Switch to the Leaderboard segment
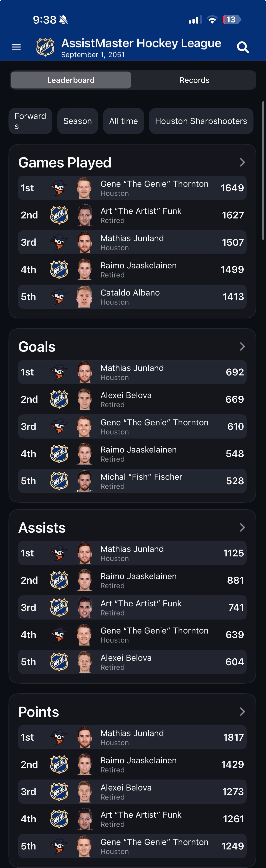 click(71, 80)
